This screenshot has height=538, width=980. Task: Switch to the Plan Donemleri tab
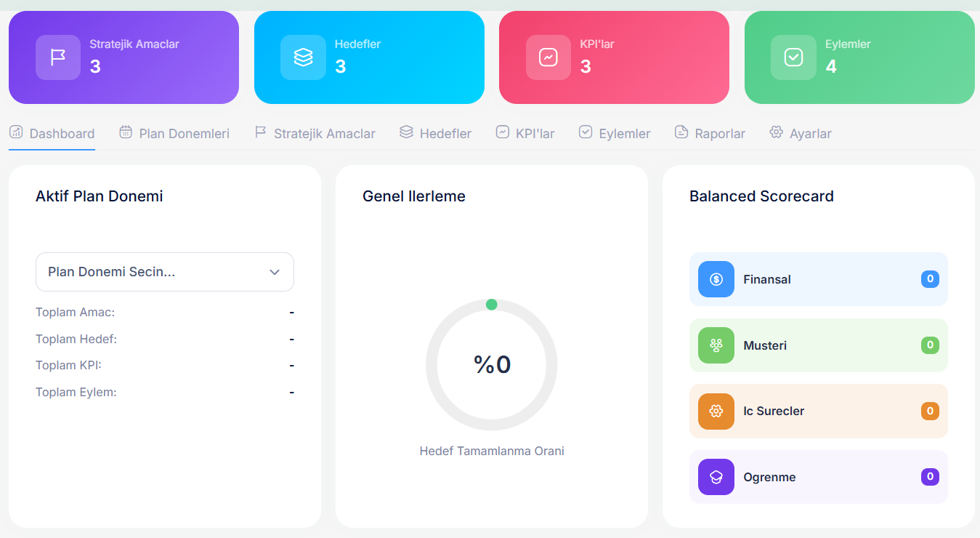click(174, 134)
